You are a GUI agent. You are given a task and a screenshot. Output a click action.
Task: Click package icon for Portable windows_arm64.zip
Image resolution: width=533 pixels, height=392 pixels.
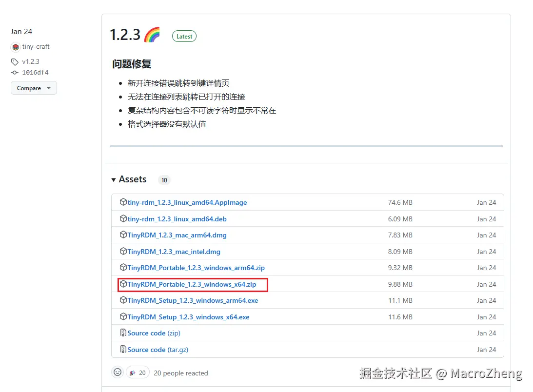(x=123, y=267)
